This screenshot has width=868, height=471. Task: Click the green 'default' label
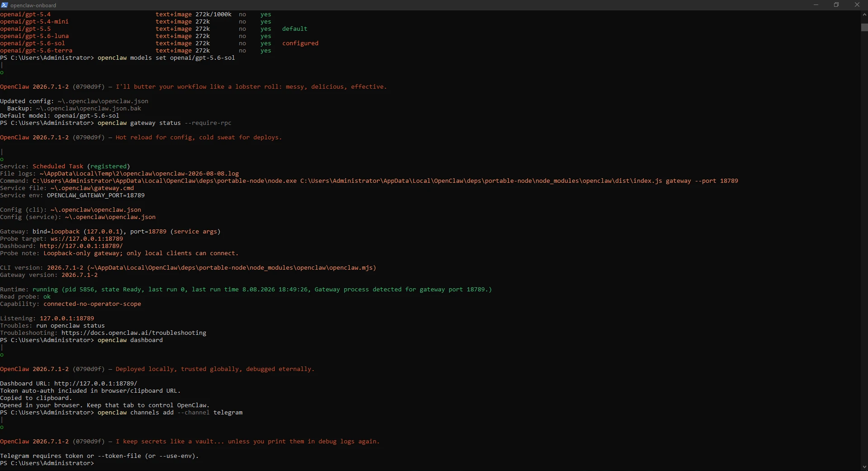(294, 29)
